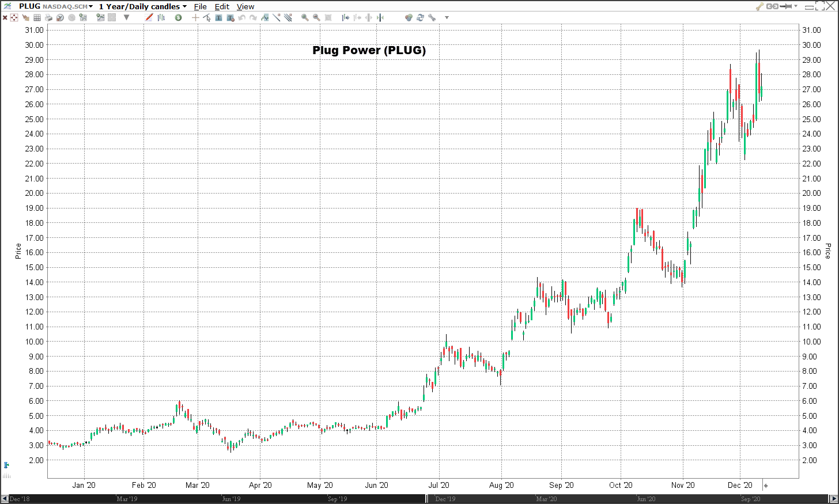This screenshot has height=504, width=839.
Task: Click the Jul '20 date axis label
Action: [x=439, y=485]
